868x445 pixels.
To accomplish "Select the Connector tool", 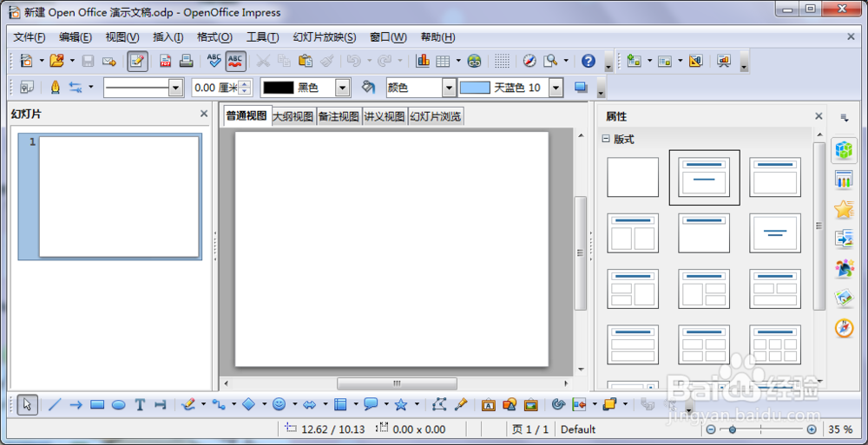I will pos(220,404).
